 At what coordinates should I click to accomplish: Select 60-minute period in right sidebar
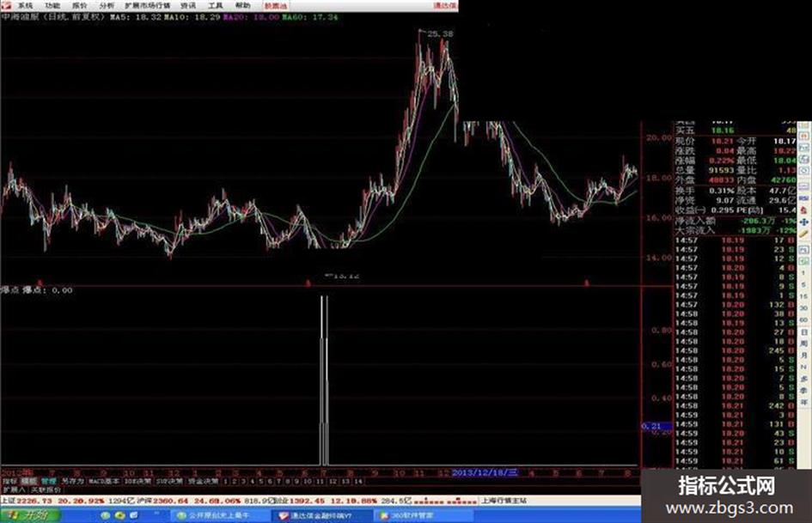tap(803, 320)
